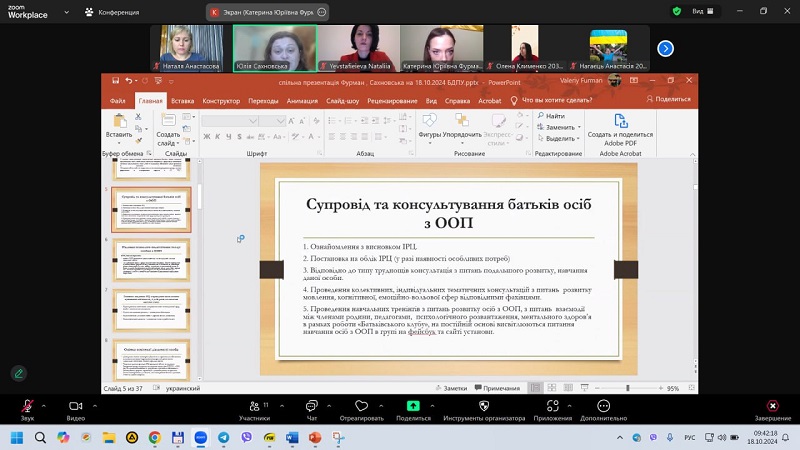800x450 pixels.
Task: Expand chat options arrow beside Чат
Action: (329, 406)
